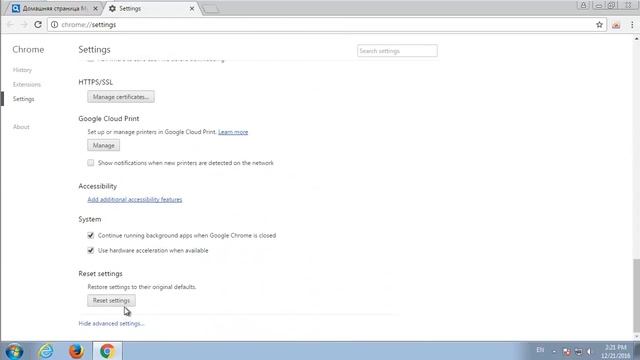Open Chrome's three-dot menu
This screenshot has width=640, height=360.
click(632, 25)
